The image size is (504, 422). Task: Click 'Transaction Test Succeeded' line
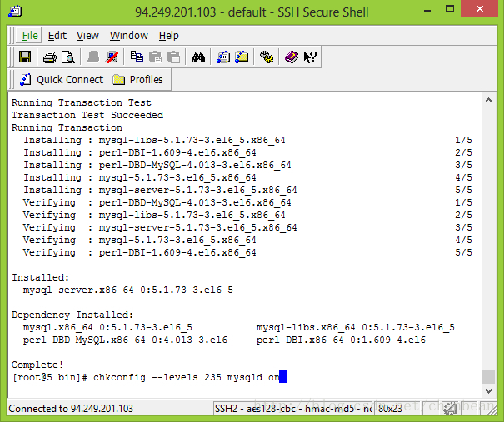(87, 115)
